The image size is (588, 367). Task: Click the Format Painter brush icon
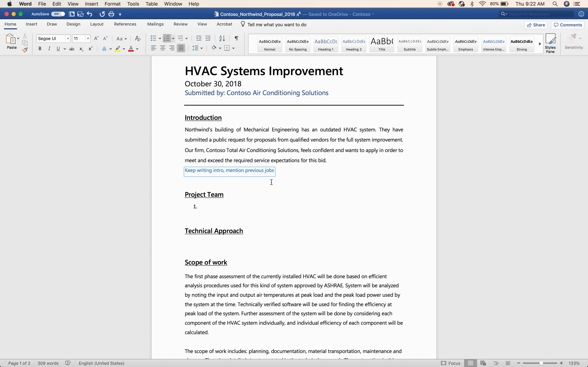(25, 50)
